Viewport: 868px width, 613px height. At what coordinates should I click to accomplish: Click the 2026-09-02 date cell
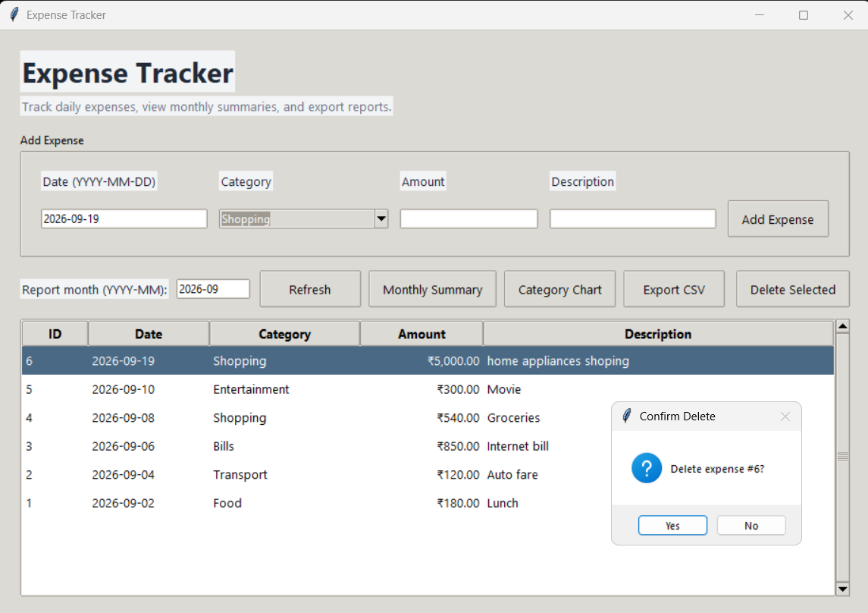coord(123,503)
